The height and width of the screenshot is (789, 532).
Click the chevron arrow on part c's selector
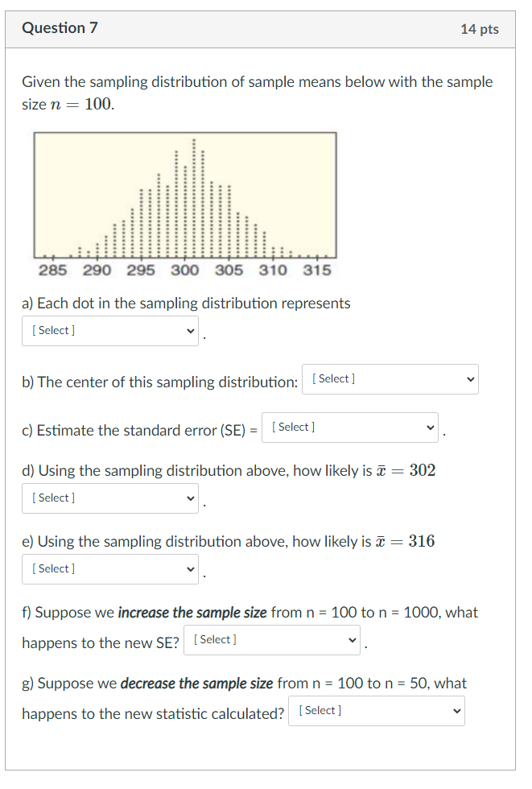point(429,427)
